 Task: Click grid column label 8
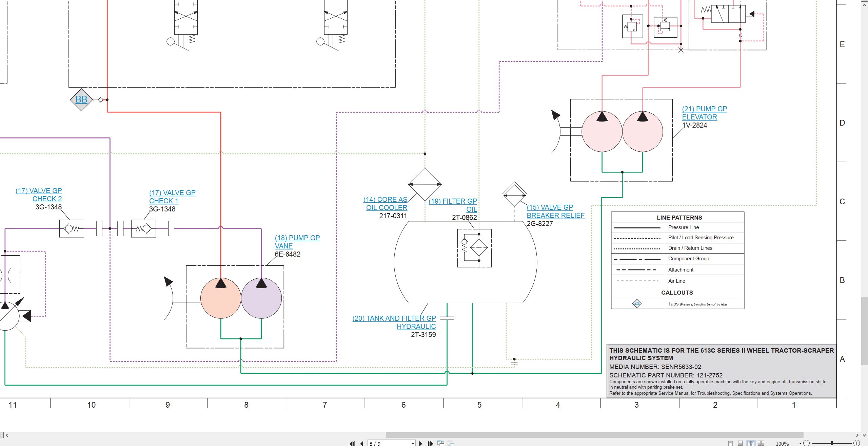click(x=246, y=405)
